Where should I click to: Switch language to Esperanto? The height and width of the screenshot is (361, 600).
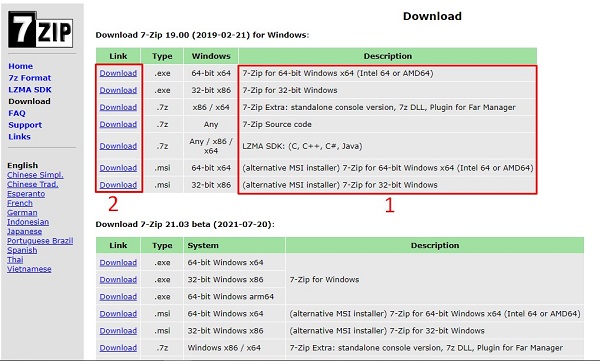[x=26, y=194]
